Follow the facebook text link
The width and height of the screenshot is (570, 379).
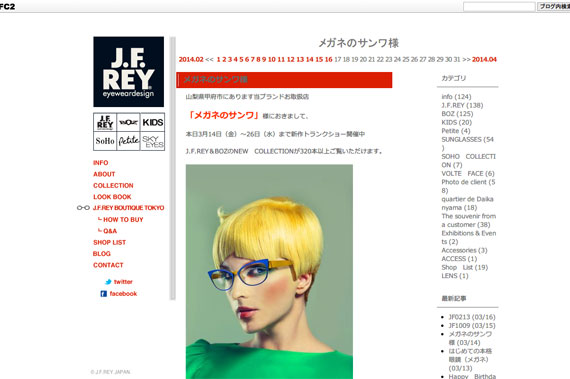click(123, 294)
